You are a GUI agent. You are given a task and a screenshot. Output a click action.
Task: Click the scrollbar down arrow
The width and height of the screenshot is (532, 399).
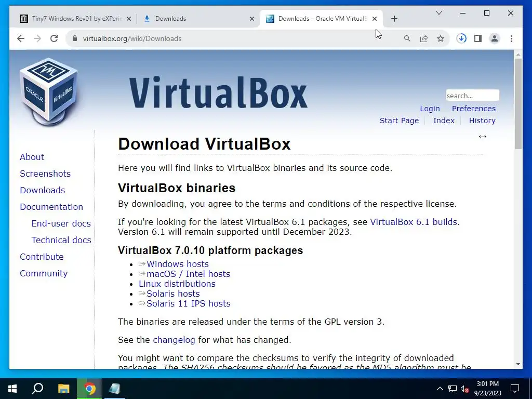(x=518, y=364)
